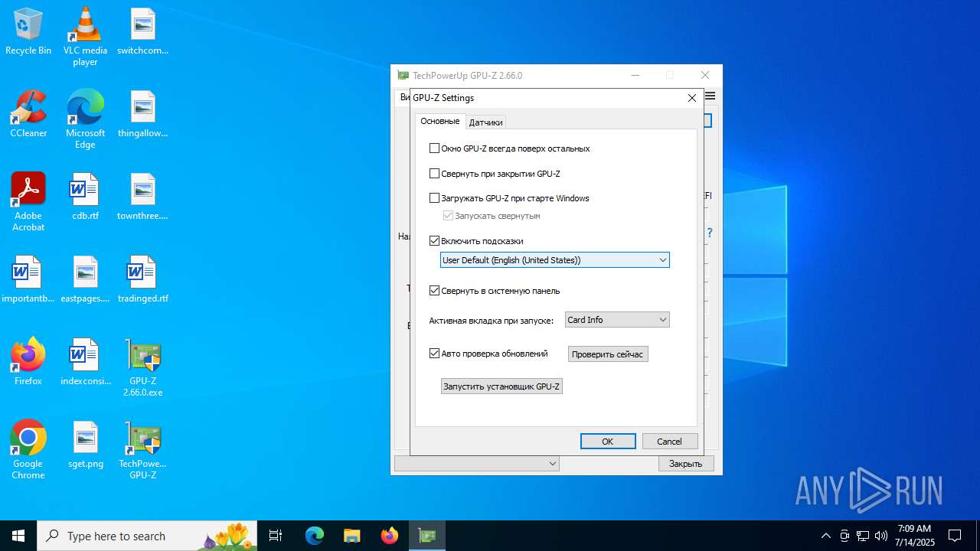Select the cdb.rtf document icon

click(x=85, y=197)
